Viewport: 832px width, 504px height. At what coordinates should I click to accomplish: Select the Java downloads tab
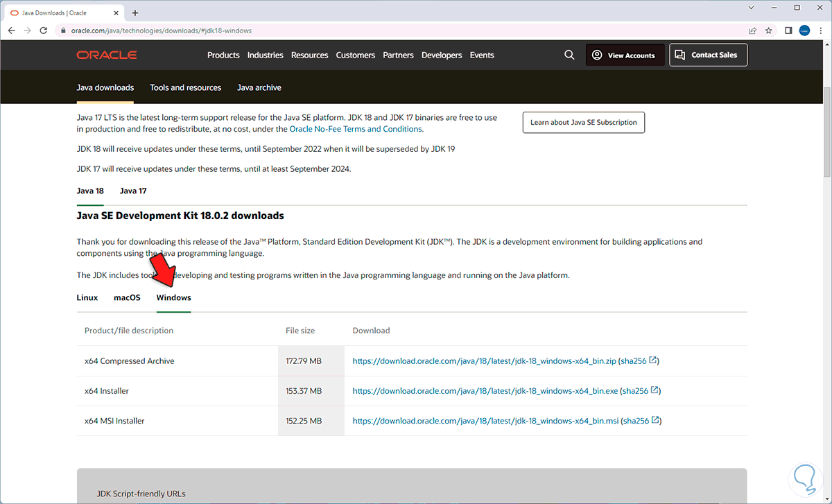click(x=105, y=87)
